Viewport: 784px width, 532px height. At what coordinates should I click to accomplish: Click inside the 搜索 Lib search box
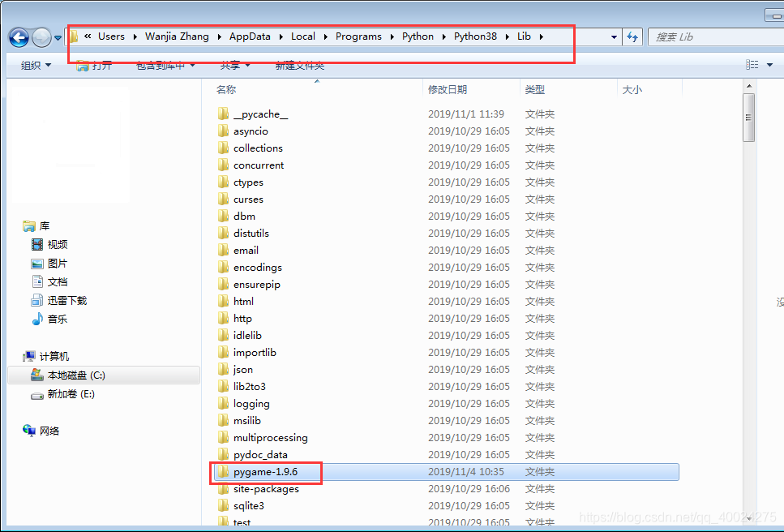pos(713,36)
